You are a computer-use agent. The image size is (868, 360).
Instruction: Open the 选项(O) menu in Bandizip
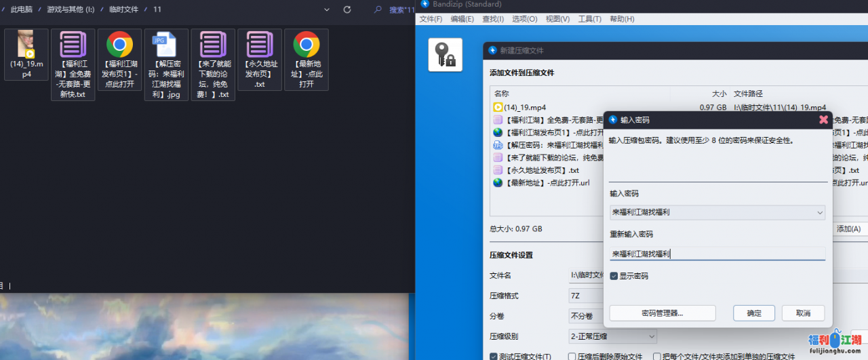[524, 19]
